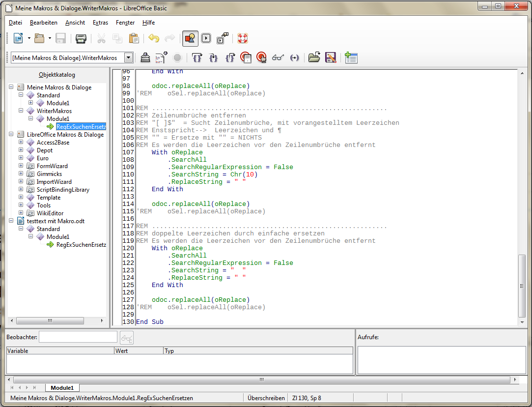Collapse WriterMakros library node
532x407 pixels.
[21, 111]
